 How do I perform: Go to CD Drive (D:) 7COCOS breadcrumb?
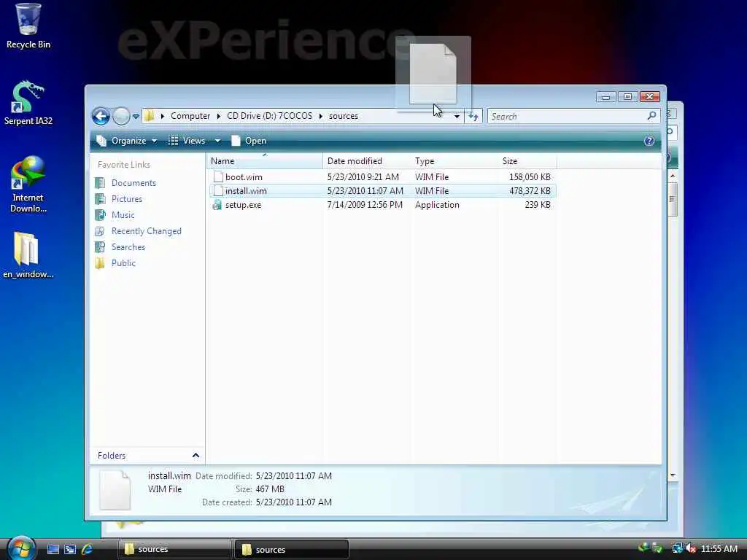point(269,116)
